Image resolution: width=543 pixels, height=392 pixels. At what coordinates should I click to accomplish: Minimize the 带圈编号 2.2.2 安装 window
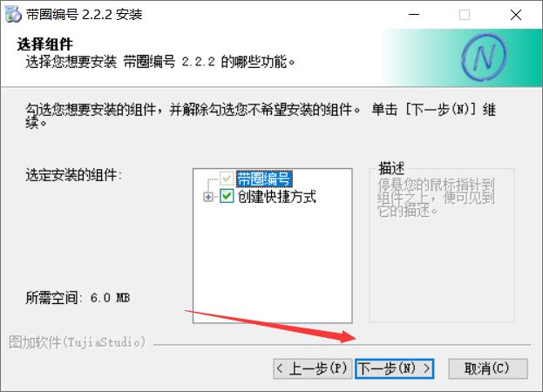414,15
